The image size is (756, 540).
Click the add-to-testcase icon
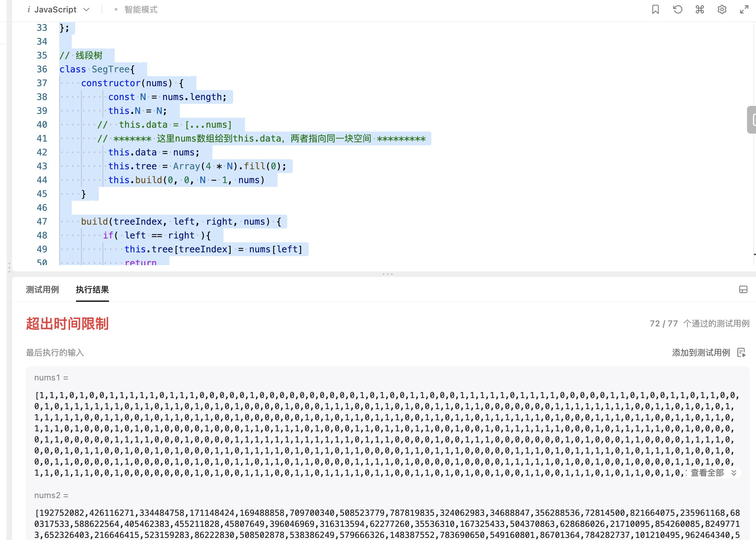point(741,352)
